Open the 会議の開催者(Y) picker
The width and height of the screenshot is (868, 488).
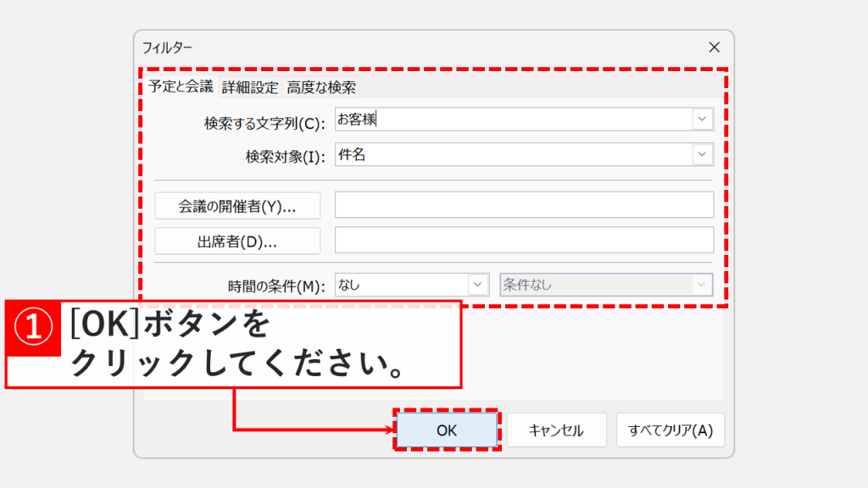tap(237, 205)
